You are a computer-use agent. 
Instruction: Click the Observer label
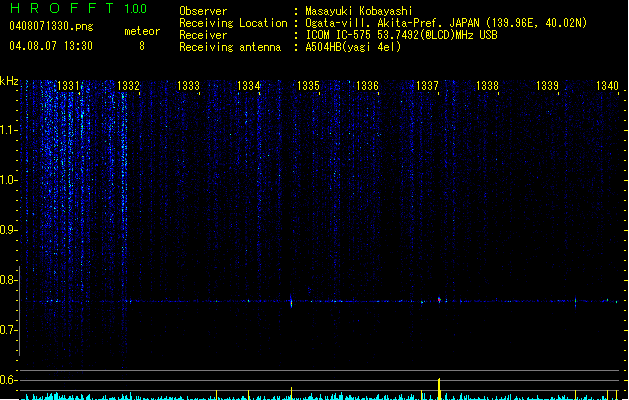203,11
